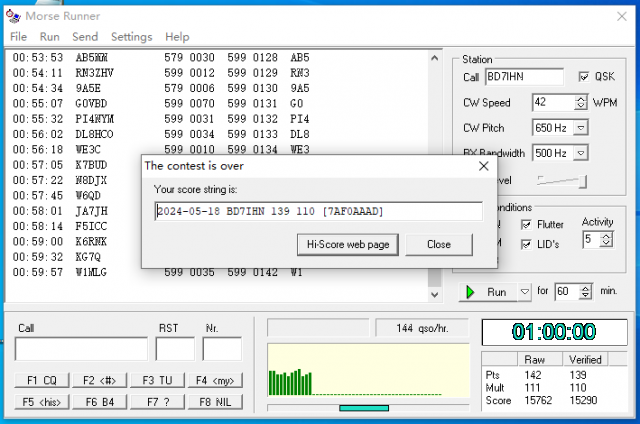Open the Run menu
This screenshot has width=640, height=424.
pyautogui.click(x=49, y=37)
